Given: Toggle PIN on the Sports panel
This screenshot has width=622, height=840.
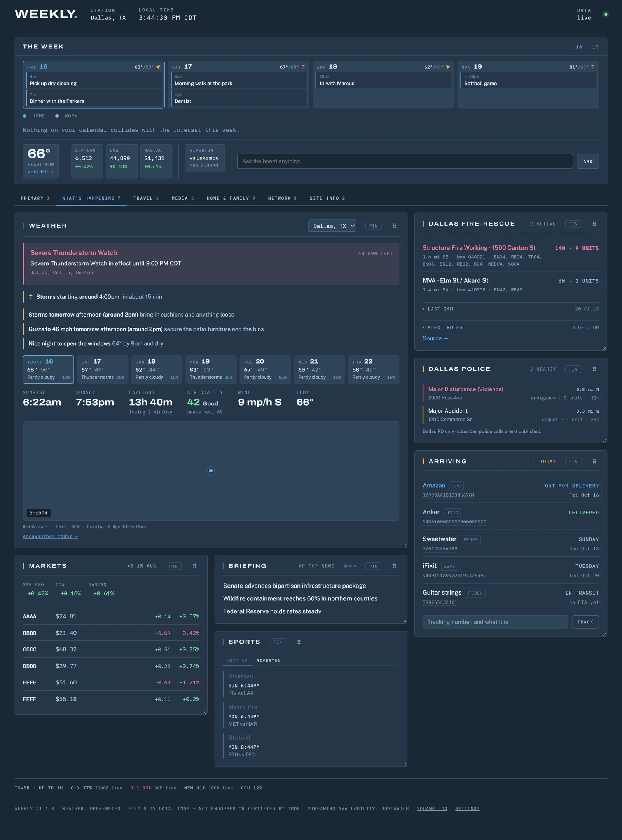Looking at the screenshot, I should pyautogui.click(x=278, y=642).
